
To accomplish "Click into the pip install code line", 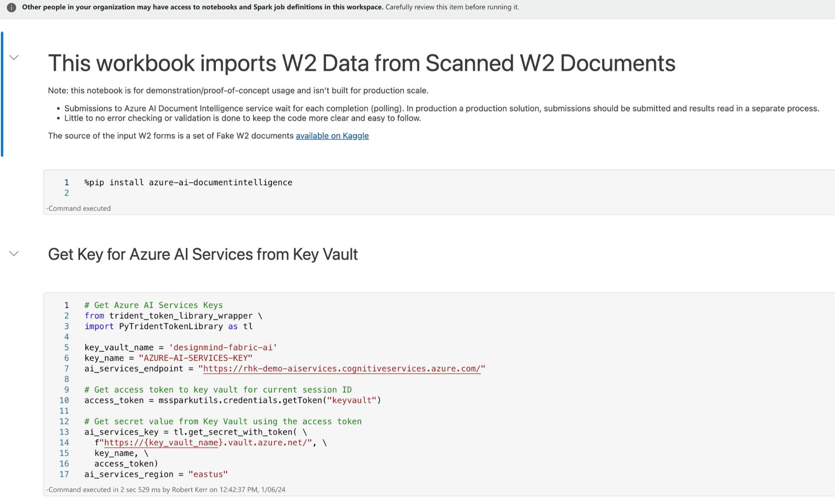I will click(188, 183).
